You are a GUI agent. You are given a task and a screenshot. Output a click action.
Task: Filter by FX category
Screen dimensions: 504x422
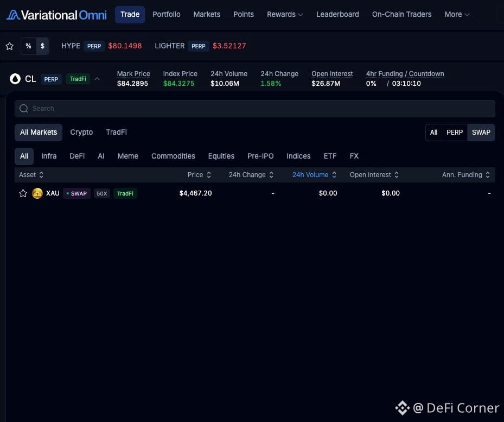(x=354, y=156)
